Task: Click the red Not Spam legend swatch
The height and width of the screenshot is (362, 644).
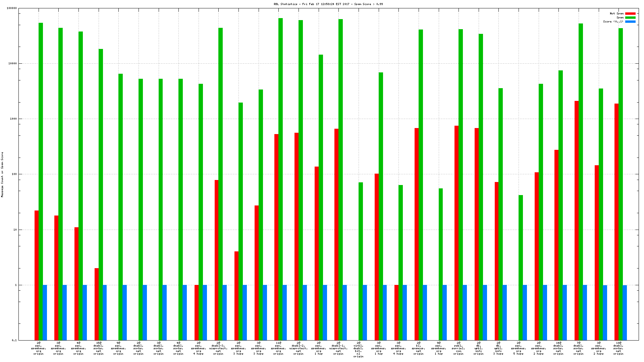Action: pyautogui.click(x=630, y=14)
